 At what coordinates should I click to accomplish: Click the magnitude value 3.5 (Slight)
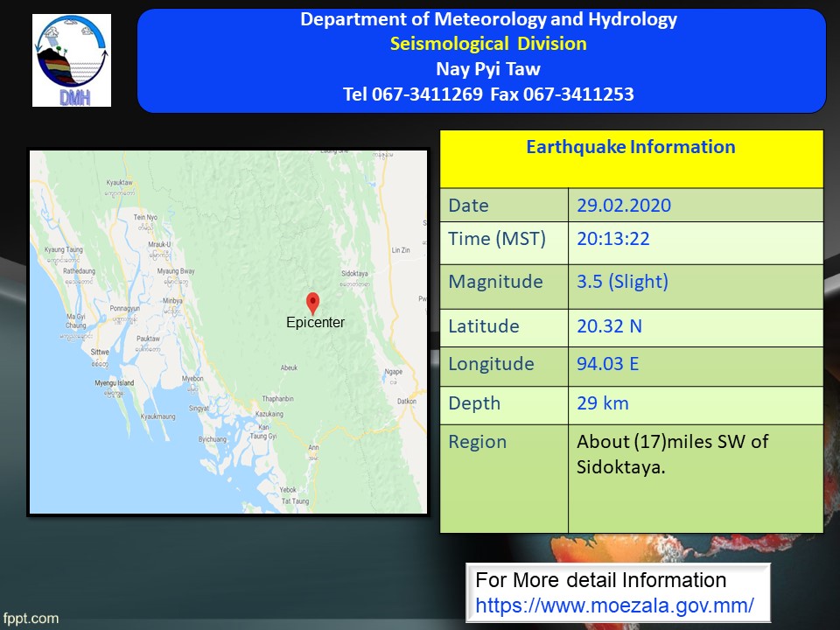coord(622,282)
